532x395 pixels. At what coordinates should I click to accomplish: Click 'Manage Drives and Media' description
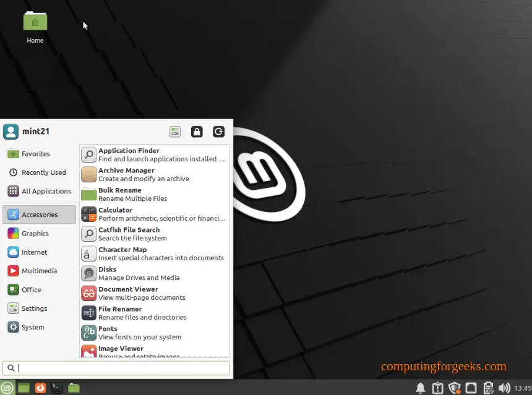[139, 278]
